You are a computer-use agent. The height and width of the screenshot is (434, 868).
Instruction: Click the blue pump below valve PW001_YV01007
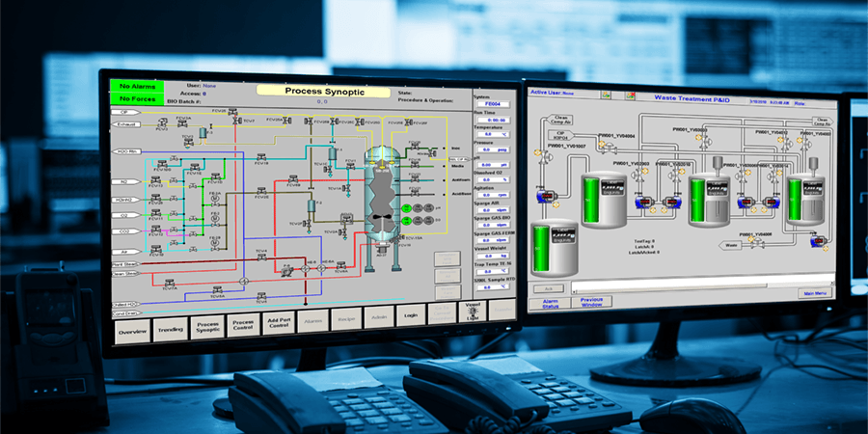[547, 196]
